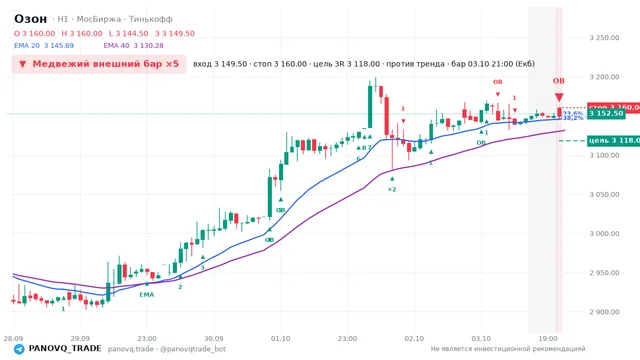Viewport: 640px width, 360px height.
Task: Click the 2 900.00 price axis label
Action: (604, 312)
